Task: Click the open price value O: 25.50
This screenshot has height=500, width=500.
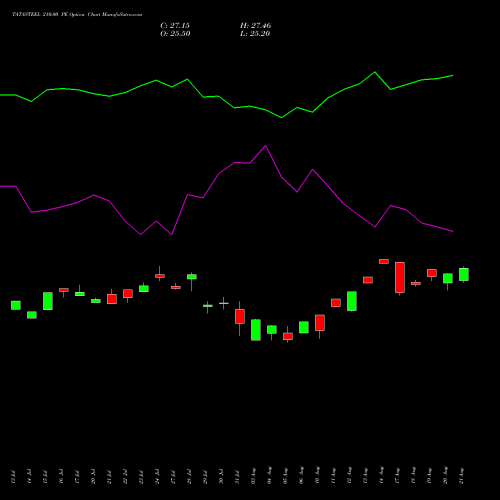Action: click(175, 34)
